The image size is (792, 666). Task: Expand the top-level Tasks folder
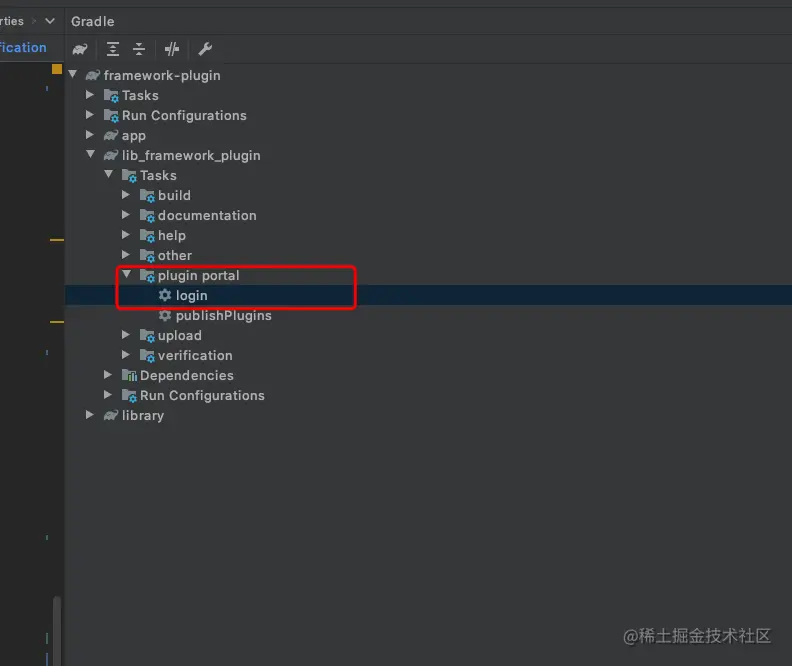[x=90, y=95]
